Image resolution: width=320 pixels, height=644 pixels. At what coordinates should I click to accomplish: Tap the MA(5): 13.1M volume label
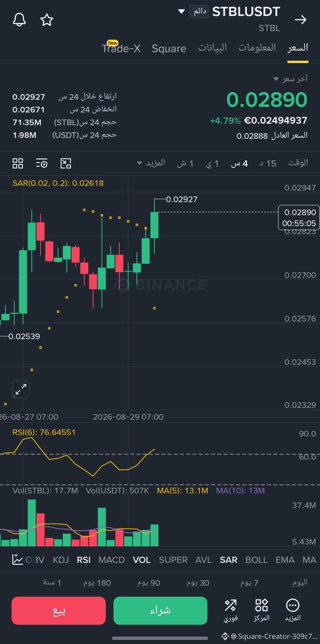183,491
